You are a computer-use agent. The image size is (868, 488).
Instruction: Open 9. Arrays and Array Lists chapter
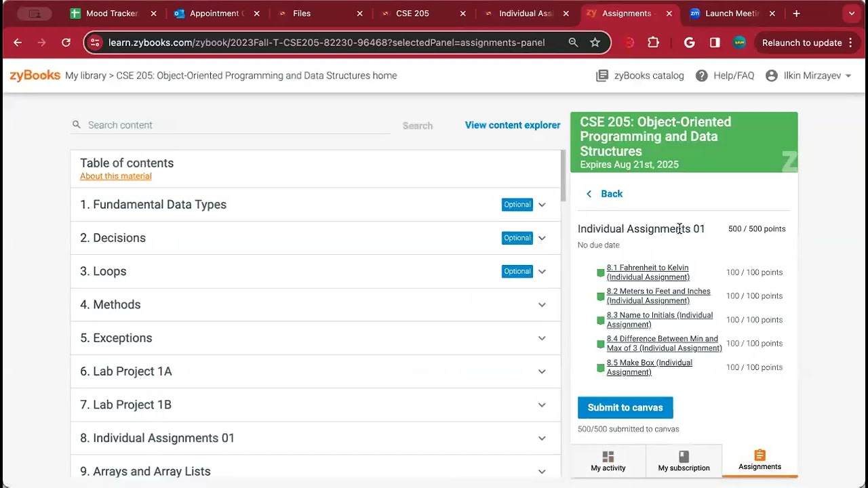click(x=315, y=471)
